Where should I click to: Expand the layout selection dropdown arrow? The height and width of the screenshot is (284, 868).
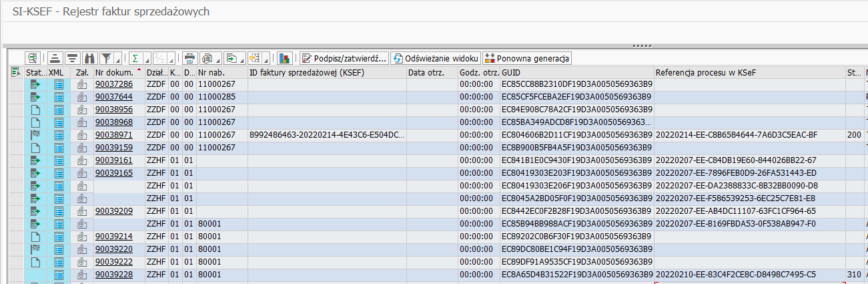pos(266,60)
